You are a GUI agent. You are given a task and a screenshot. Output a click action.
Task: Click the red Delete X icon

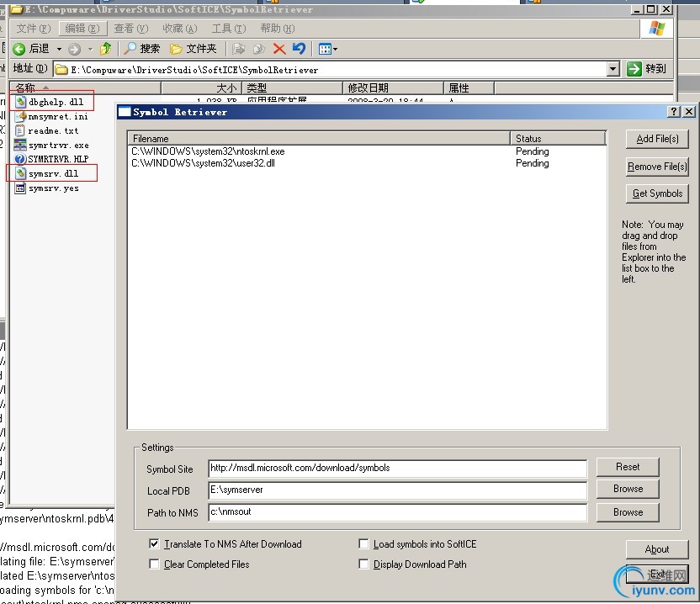pos(279,49)
